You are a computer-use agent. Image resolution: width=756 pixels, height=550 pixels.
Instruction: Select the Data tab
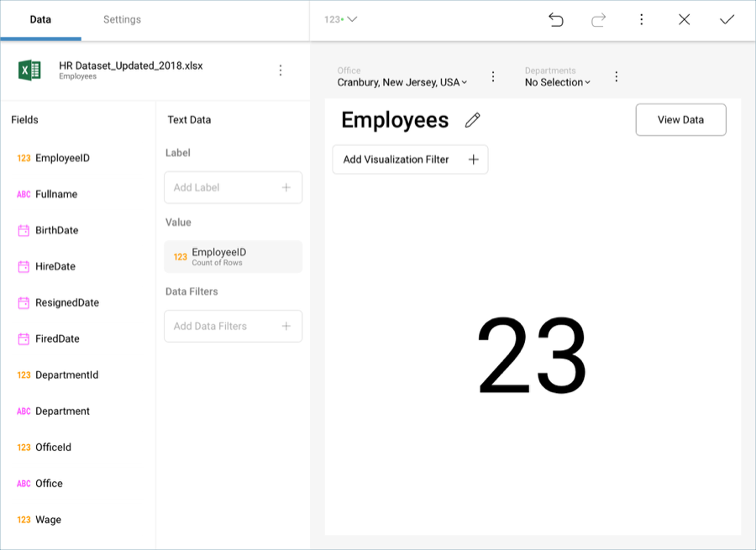point(40,19)
